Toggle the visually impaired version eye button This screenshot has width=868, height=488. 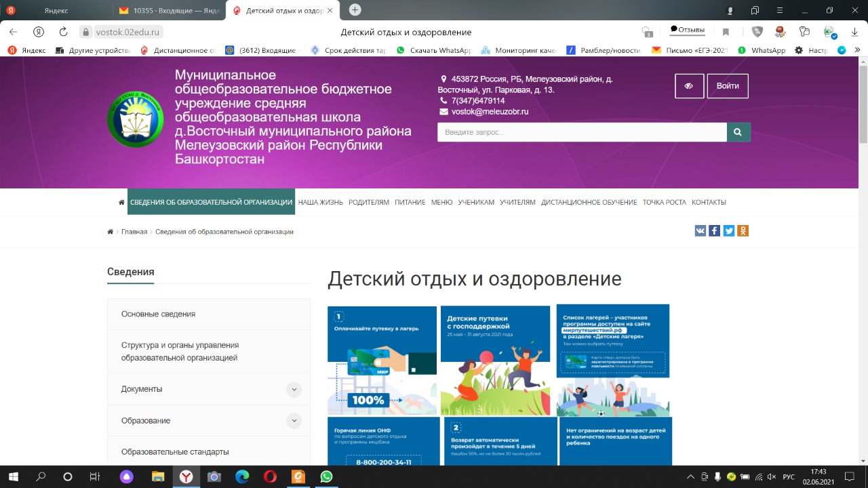click(x=689, y=86)
